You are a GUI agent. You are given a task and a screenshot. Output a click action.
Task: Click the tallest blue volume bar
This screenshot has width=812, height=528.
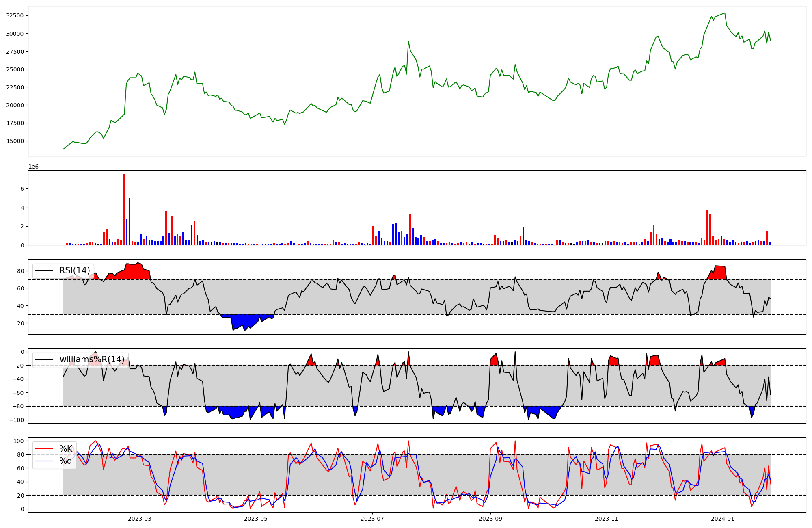[x=130, y=221]
